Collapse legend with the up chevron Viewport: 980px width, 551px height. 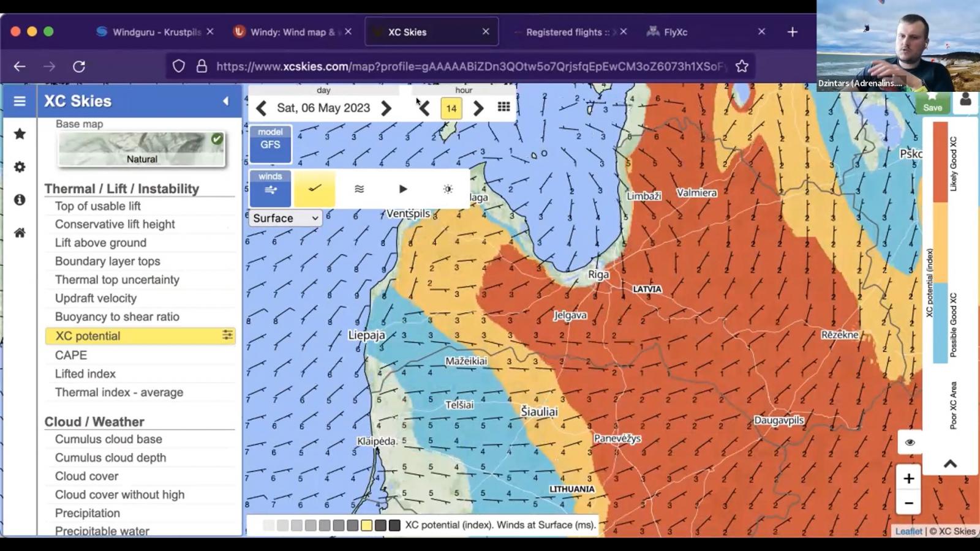950,463
